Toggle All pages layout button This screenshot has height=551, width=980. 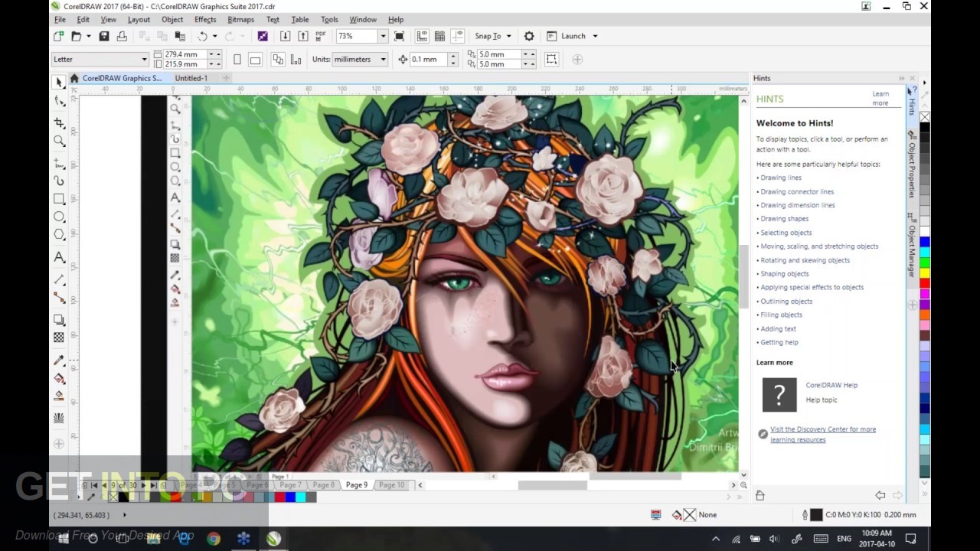pyautogui.click(x=278, y=60)
